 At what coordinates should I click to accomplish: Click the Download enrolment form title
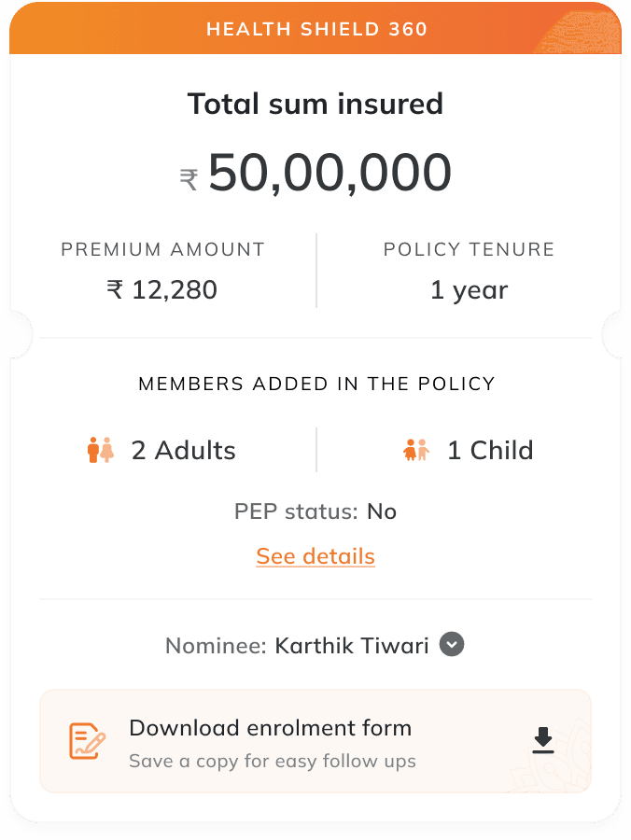tap(270, 728)
